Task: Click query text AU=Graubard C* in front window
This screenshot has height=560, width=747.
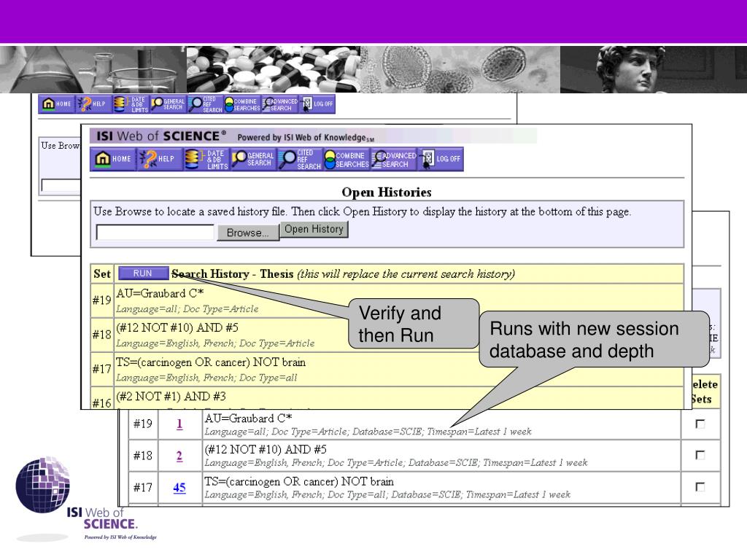Action: tap(160, 293)
